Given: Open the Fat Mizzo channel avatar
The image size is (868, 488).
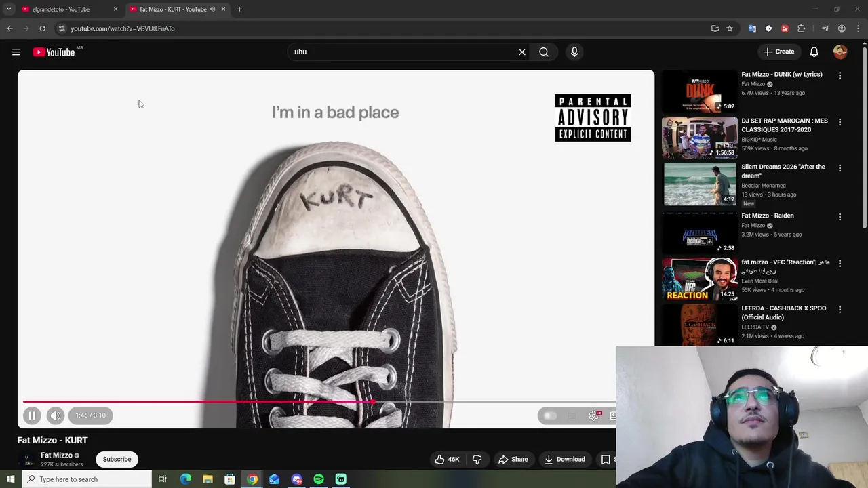Looking at the screenshot, I should point(26,460).
